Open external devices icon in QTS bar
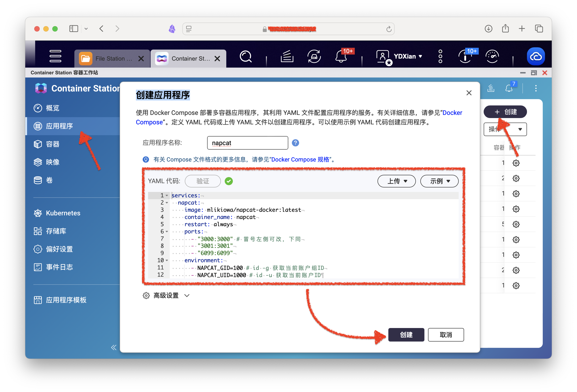 pos(314,56)
